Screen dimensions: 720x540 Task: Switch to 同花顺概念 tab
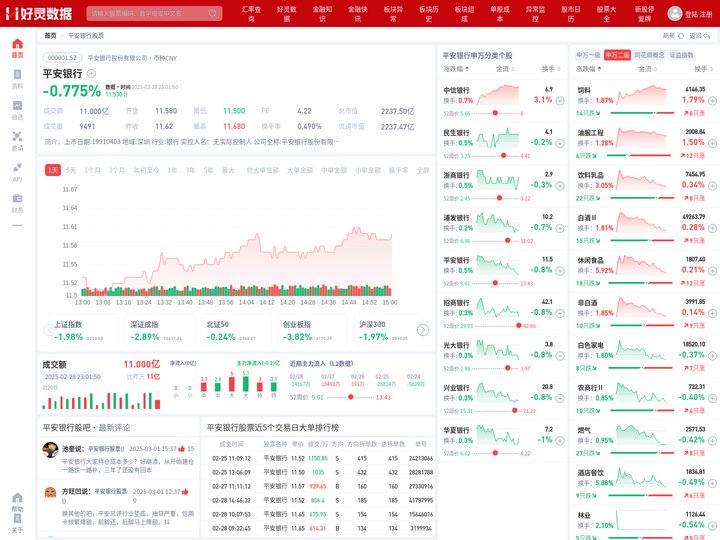click(x=649, y=55)
